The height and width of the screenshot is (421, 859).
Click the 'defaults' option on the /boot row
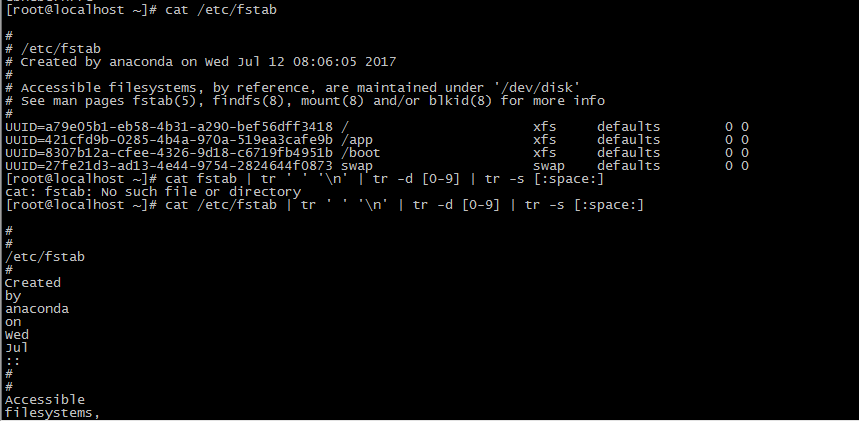[628, 152]
